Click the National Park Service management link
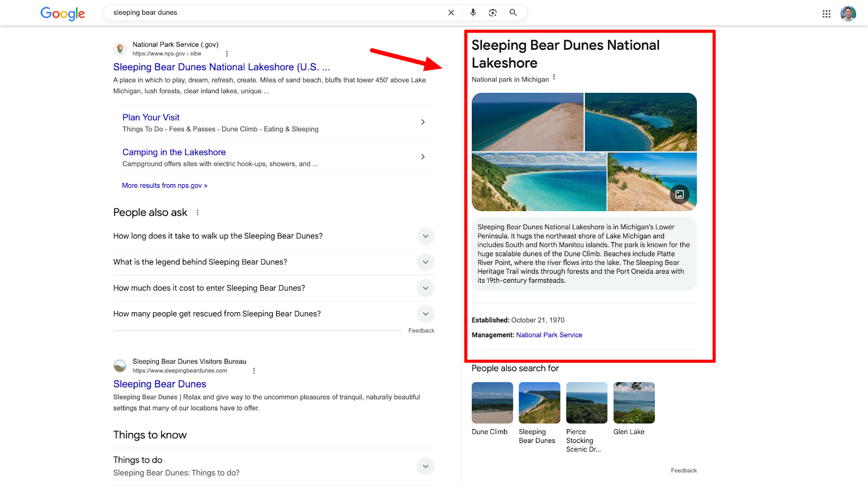The width and height of the screenshot is (868, 488). pos(549,335)
